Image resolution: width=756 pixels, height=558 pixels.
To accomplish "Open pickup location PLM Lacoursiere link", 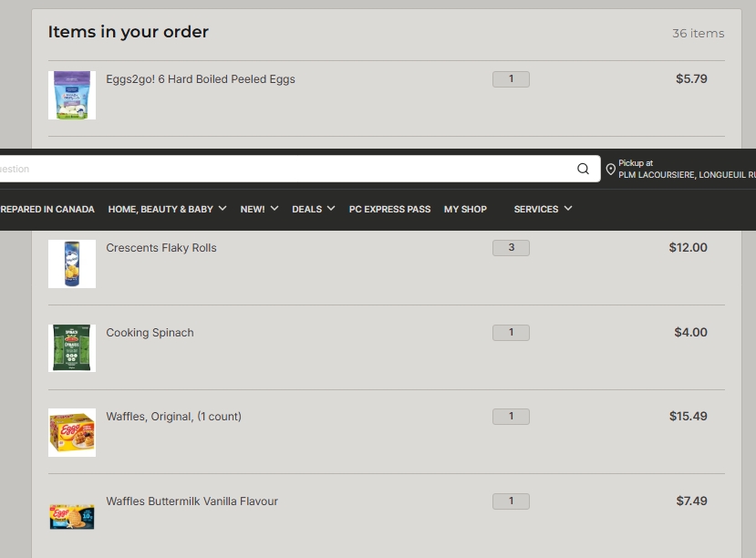I will coord(687,174).
